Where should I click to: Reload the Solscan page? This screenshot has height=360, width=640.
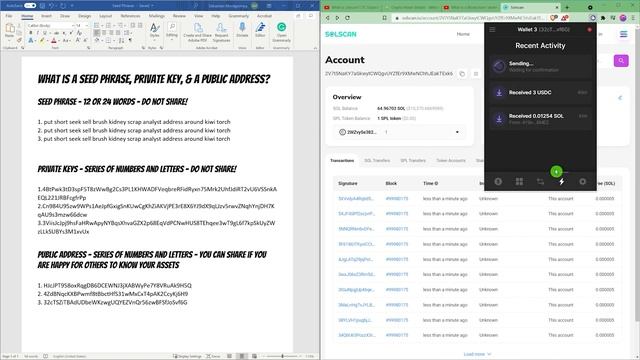click(347, 18)
